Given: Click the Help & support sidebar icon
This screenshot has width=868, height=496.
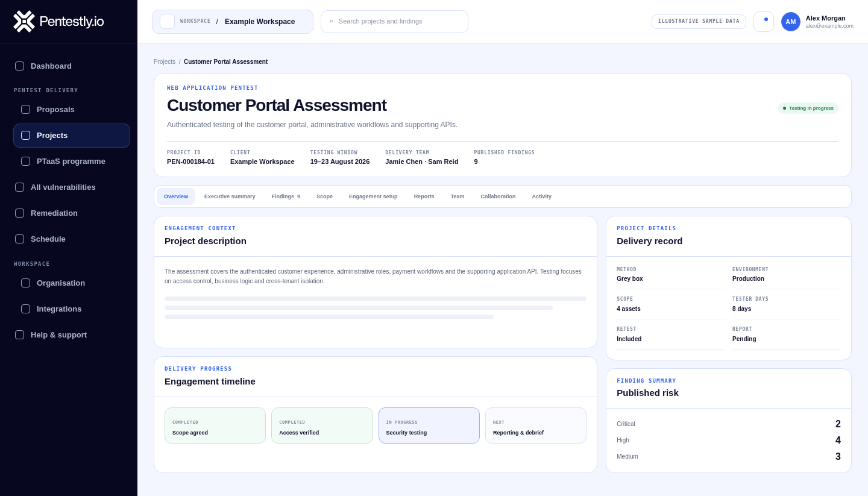Looking at the screenshot, I should (x=20, y=335).
